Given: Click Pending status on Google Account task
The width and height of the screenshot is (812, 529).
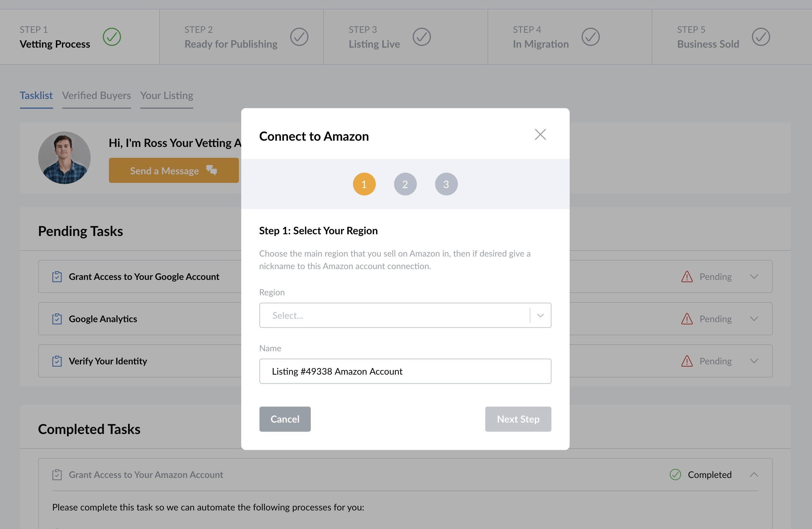Looking at the screenshot, I should pyautogui.click(x=715, y=276).
